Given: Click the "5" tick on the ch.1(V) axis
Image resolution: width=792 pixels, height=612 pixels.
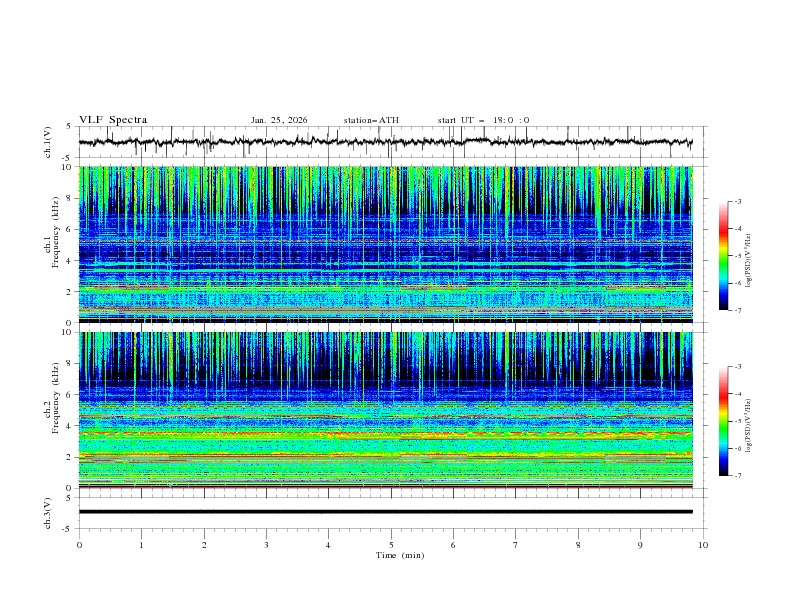Looking at the screenshot, I should tap(69, 126).
